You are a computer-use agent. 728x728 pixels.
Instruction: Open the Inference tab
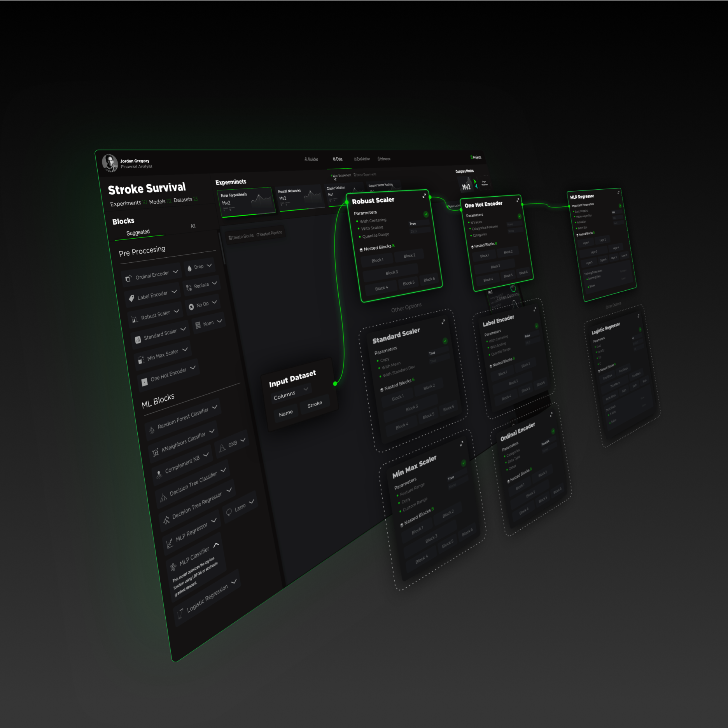tap(384, 159)
